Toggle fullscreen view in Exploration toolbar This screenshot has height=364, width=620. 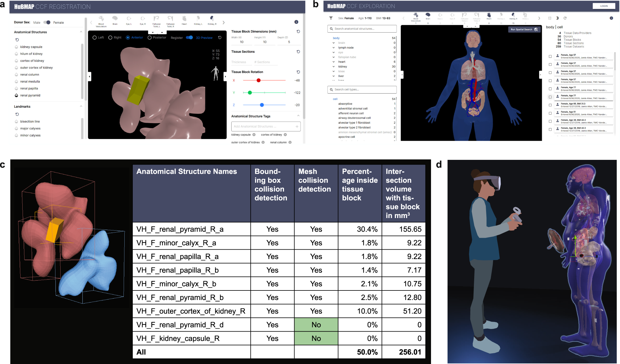550,18
